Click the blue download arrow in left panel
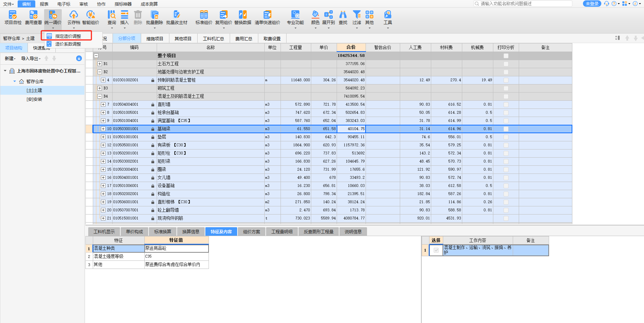The image size is (644, 323). [x=79, y=58]
